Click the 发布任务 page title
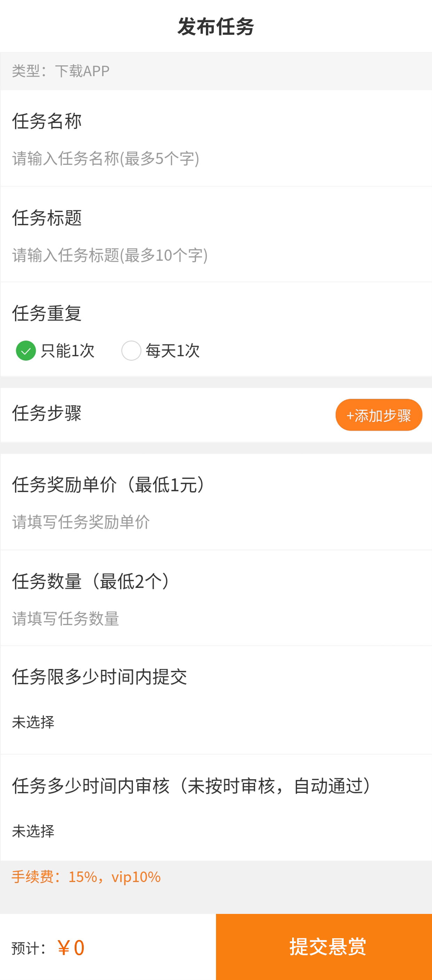432x980 pixels. (216, 27)
